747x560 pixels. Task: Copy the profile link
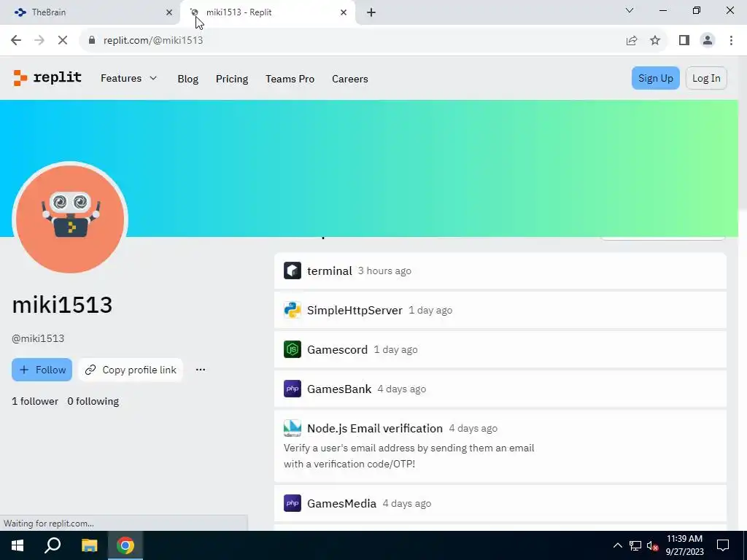(131, 370)
